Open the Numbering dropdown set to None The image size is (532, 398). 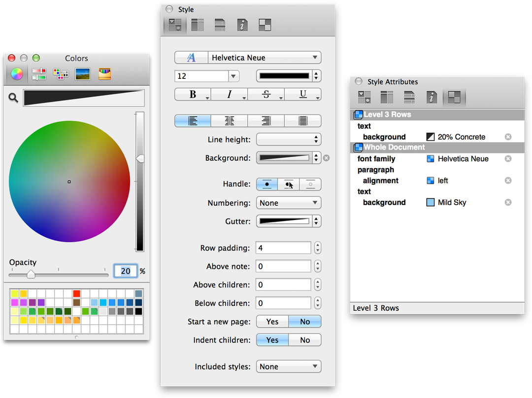(289, 203)
